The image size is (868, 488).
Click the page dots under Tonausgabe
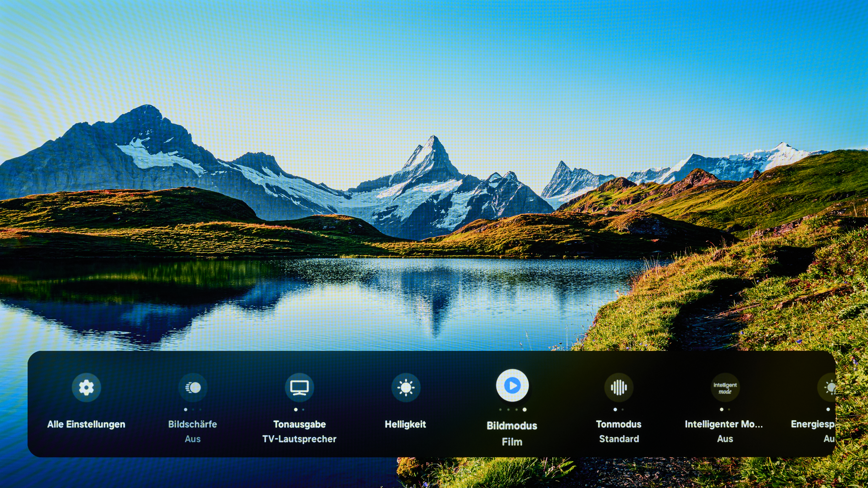click(299, 410)
